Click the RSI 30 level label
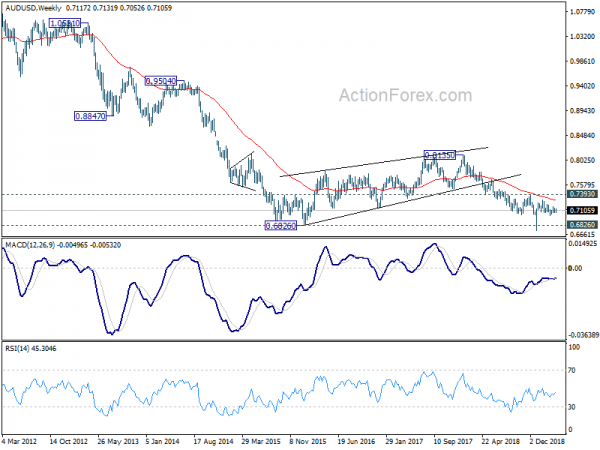The width and height of the screenshot is (600, 450). (x=572, y=407)
